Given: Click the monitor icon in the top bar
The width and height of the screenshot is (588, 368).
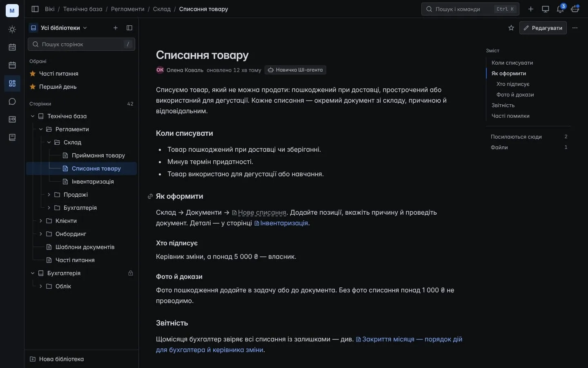Looking at the screenshot, I should point(546,9).
